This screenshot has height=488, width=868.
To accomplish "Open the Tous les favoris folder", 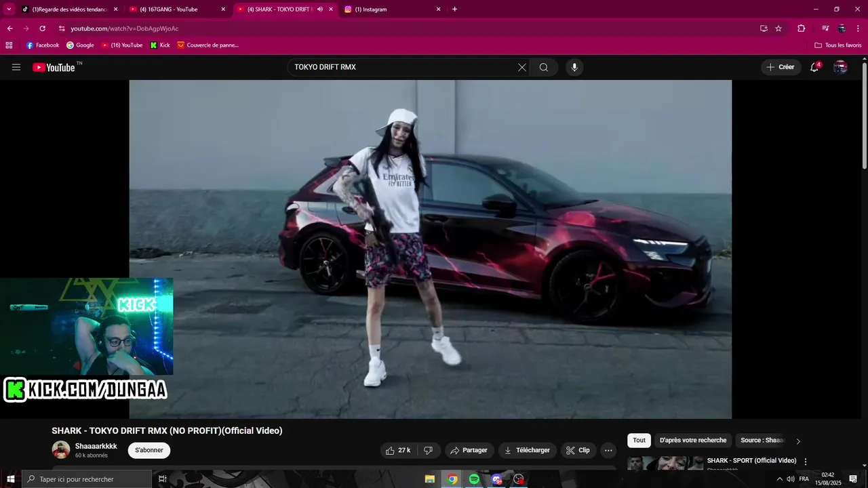I will tap(838, 45).
